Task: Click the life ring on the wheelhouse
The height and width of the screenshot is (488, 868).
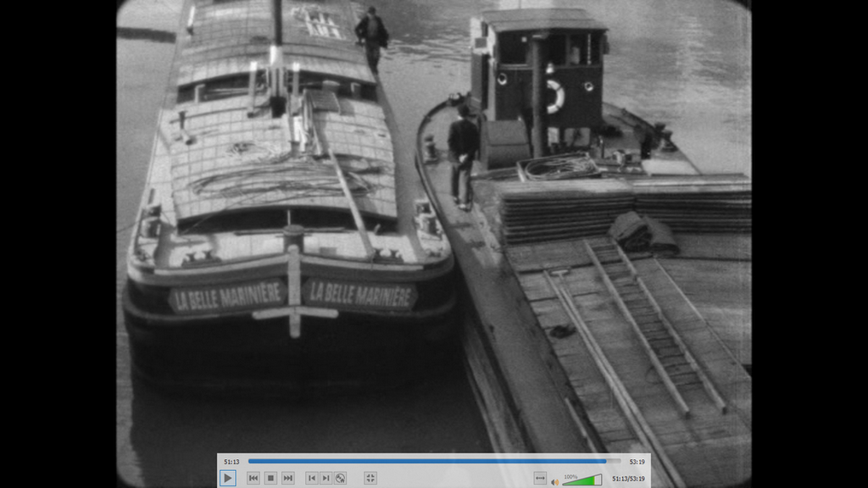Action: click(x=554, y=96)
